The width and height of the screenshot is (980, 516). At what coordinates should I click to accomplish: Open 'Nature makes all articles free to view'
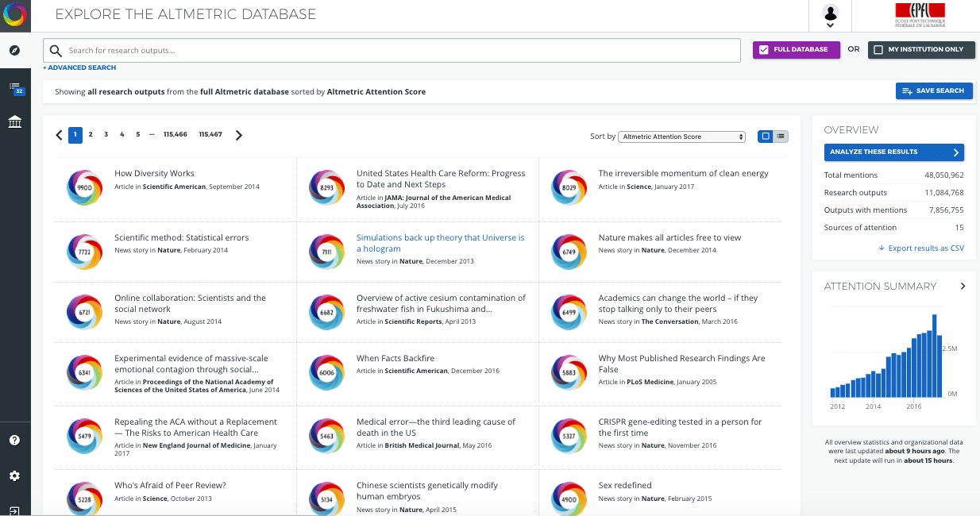click(x=669, y=237)
